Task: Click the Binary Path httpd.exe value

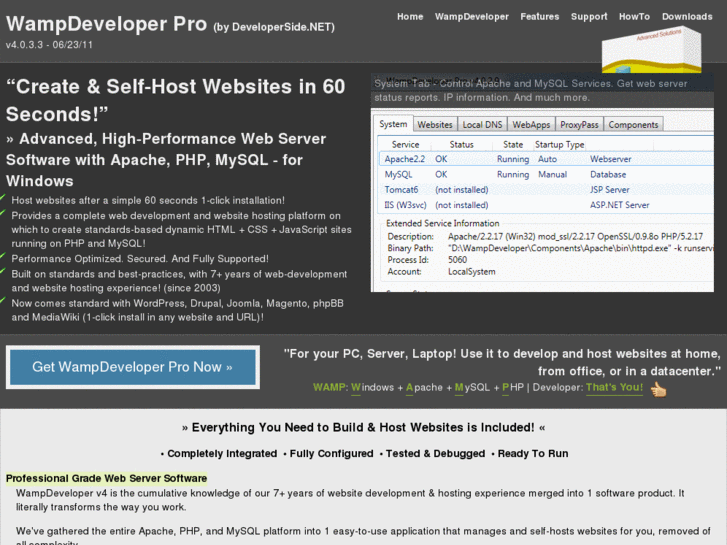Action: pos(580,248)
